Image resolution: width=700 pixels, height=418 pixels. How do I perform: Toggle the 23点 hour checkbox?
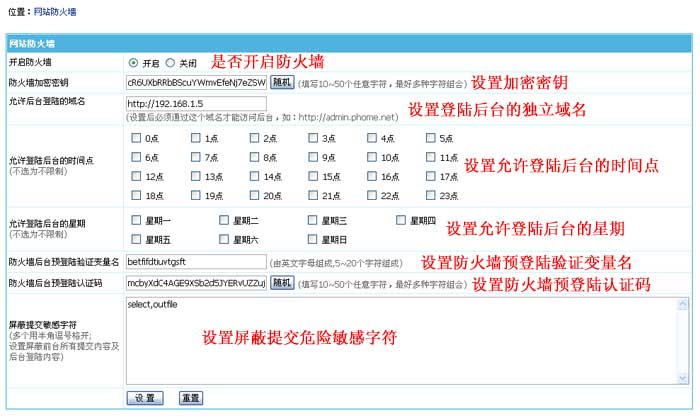pyautogui.click(x=432, y=196)
